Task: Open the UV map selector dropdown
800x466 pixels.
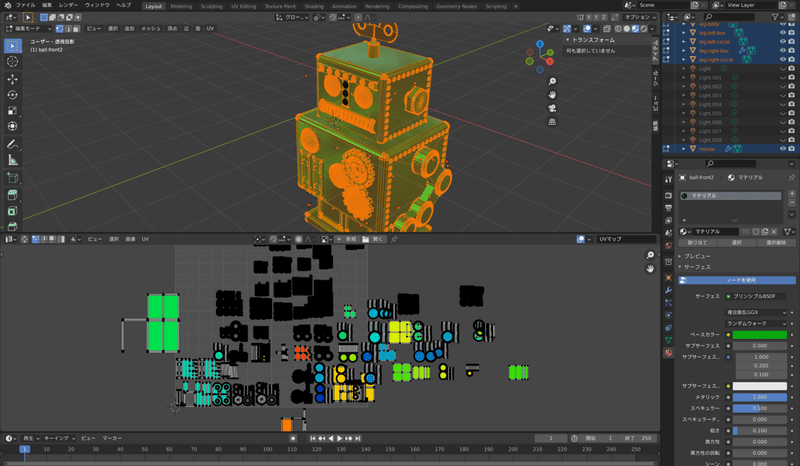Action: click(627, 239)
